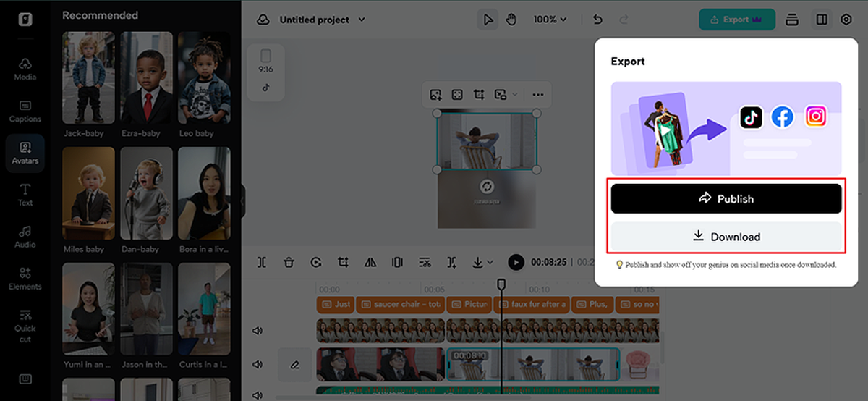Toggle the side panel layout icon
The height and width of the screenshot is (401, 868).
pyautogui.click(x=822, y=20)
